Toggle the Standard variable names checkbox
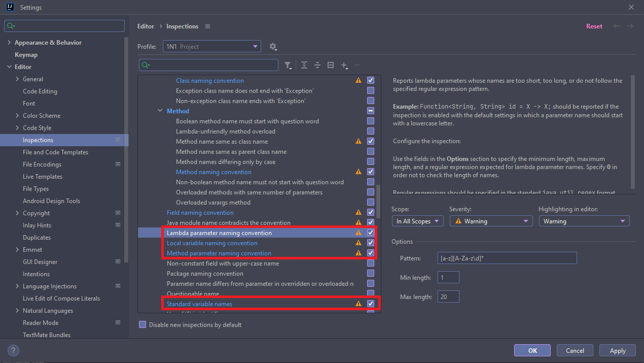The width and height of the screenshot is (644, 363). 371,304
